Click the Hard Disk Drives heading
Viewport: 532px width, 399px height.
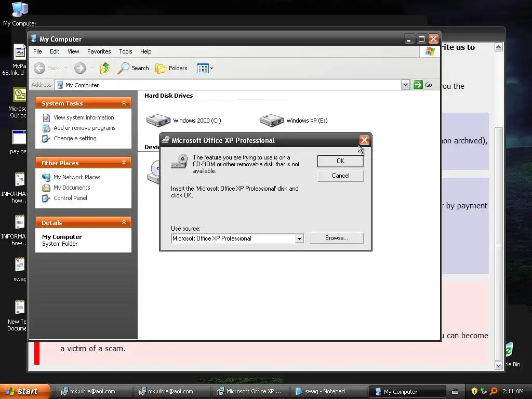(169, 96)
